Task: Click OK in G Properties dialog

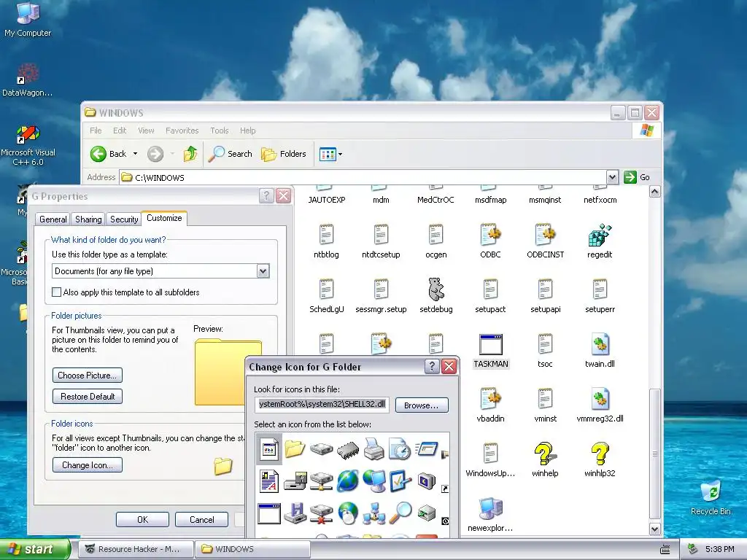Action: tap(142, 519)
